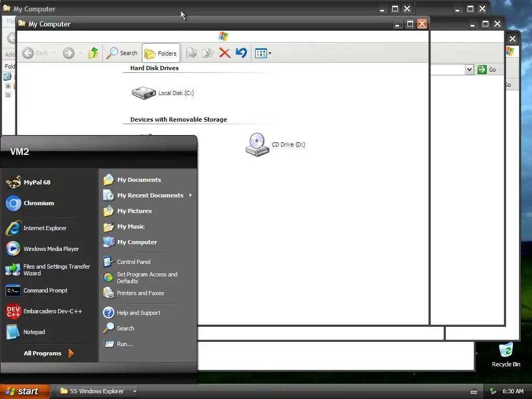This screenshot has height=399, width=532.
Task: Click the on-screen keyboard tray icon
Action: pyautogui.click(x=474, y=392)
